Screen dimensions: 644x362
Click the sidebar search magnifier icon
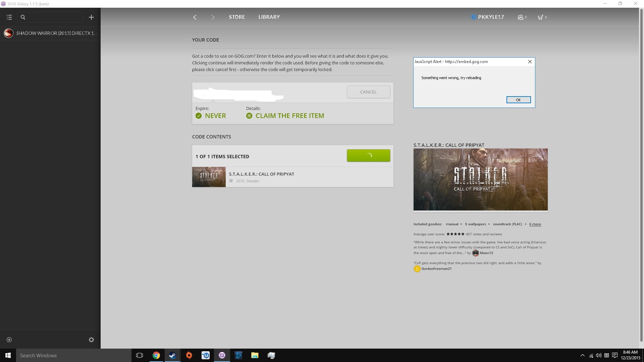[23, 17]
